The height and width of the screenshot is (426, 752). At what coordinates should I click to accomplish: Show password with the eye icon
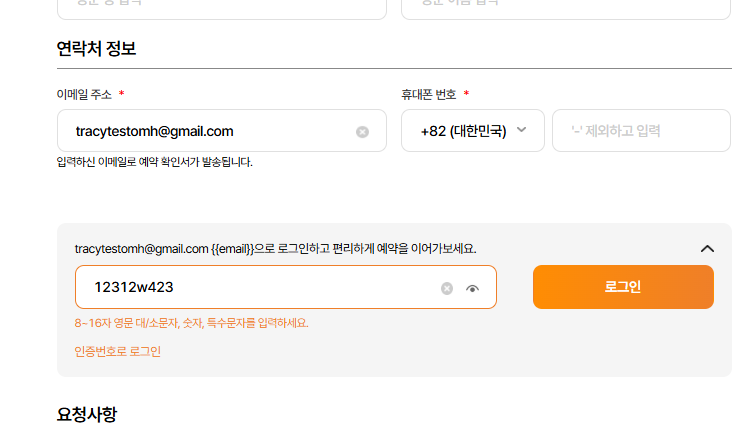click(x=473, y=288)
